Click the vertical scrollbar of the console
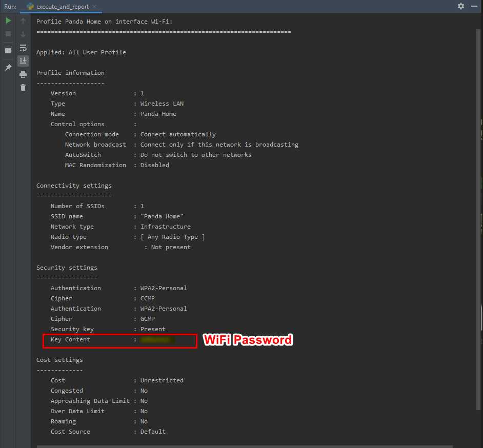 pyautogui.click(x=478, y=219)
